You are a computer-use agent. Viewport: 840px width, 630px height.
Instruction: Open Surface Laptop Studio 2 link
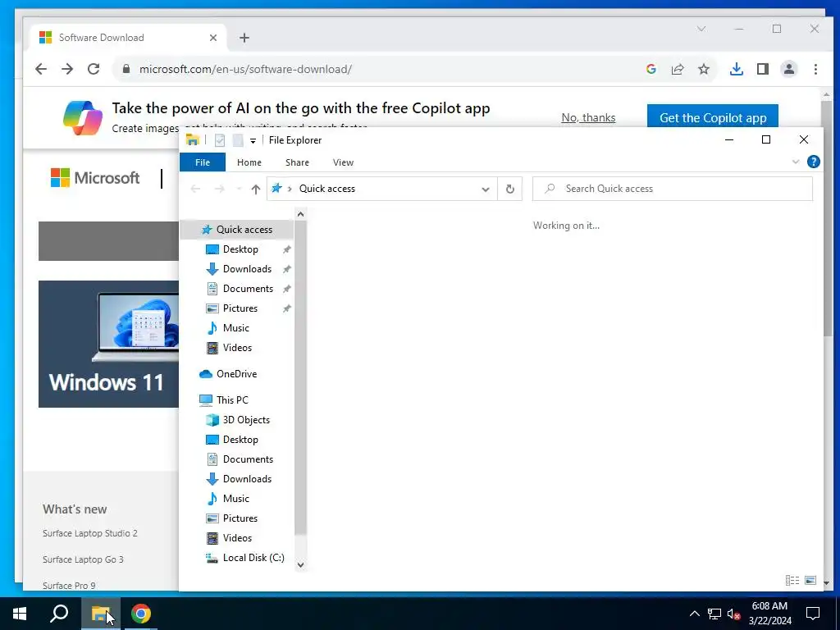click(x=90, y=533)
